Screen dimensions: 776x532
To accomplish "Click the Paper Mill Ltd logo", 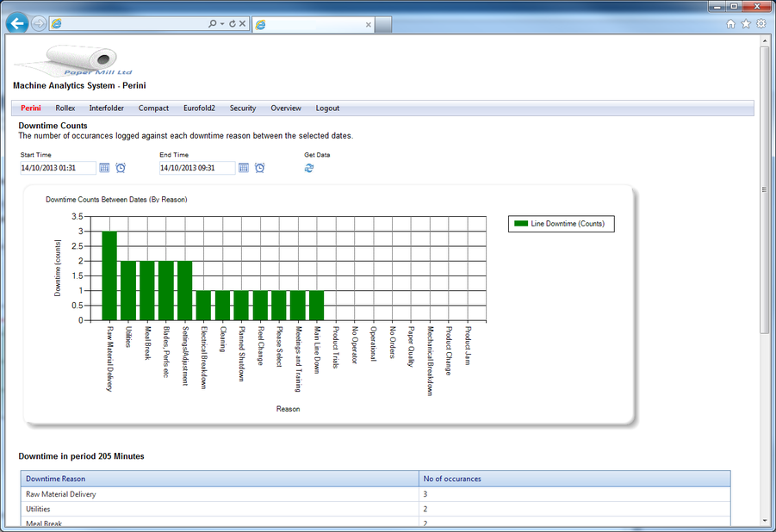I will point(74,60).
